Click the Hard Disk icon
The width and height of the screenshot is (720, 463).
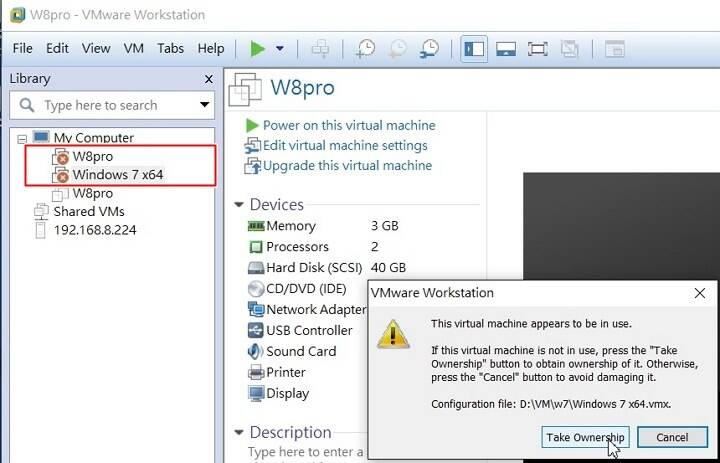click(x=256, y=268)
